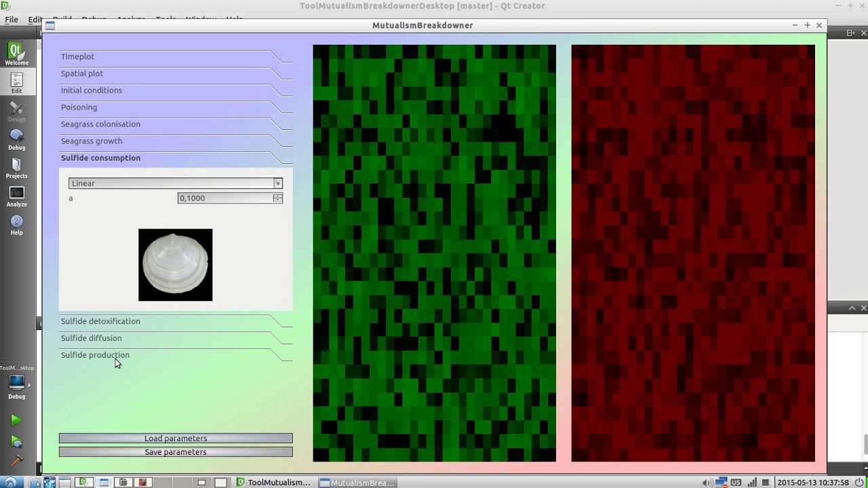Select the Sulfide consumption section header
This screenshot has height=488, width=868.
(x=176, y=158)
